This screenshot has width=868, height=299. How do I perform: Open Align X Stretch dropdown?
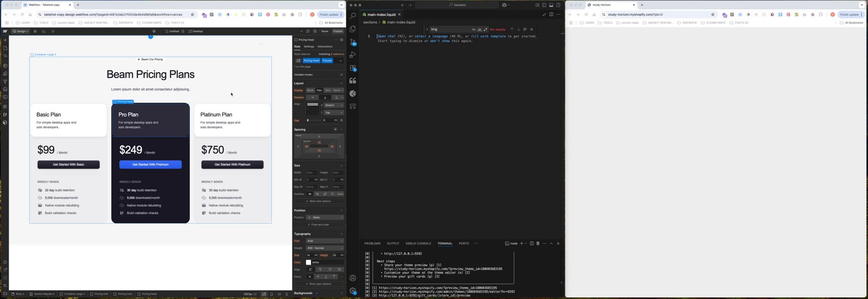(x=334, y=105)
